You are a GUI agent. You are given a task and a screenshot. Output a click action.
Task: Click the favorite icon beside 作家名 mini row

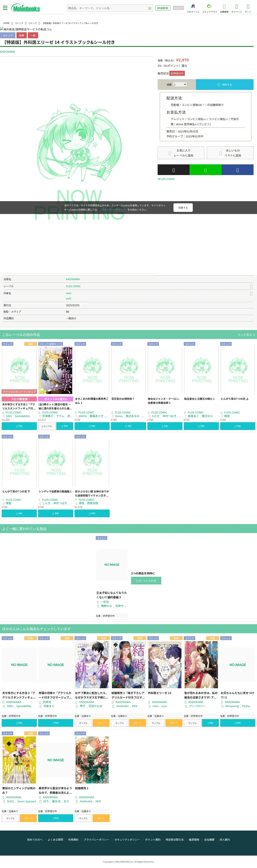click(251, 293)
